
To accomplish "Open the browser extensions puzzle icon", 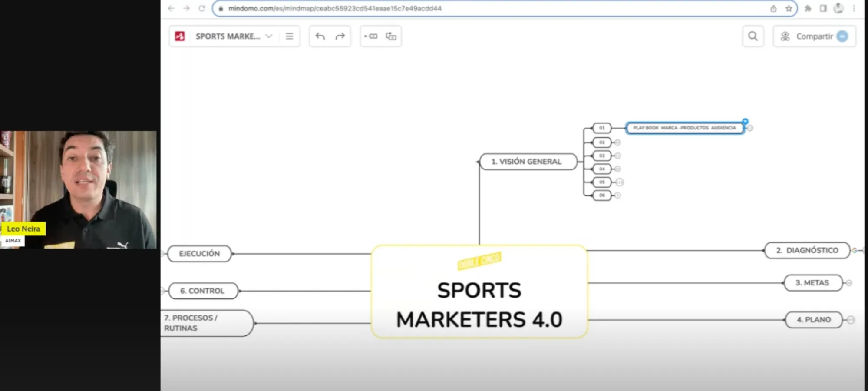I will [x=808, y=9].
